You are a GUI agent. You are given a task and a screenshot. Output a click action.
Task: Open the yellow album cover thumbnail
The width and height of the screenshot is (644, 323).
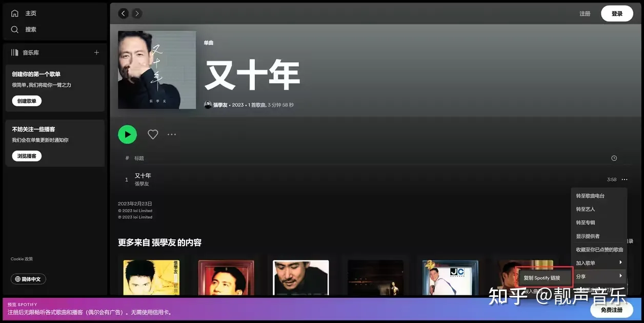[152, 277]
